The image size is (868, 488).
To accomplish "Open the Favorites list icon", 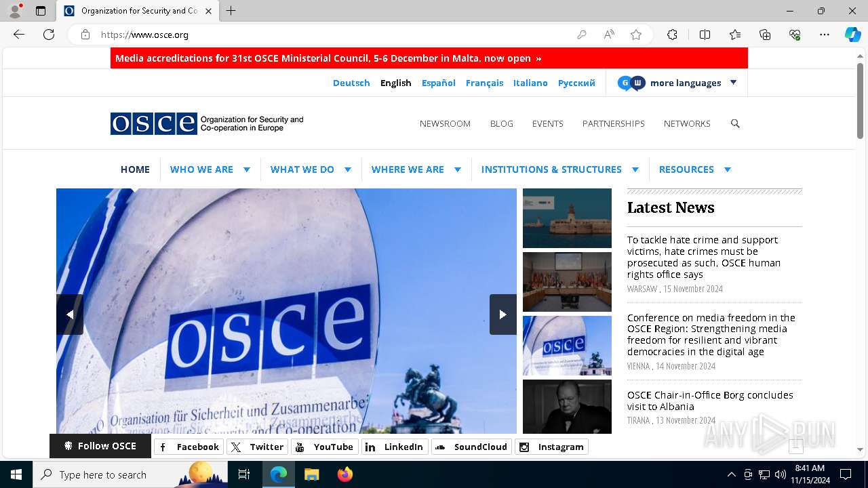I will pyautogui.click(x=735, y=35).
